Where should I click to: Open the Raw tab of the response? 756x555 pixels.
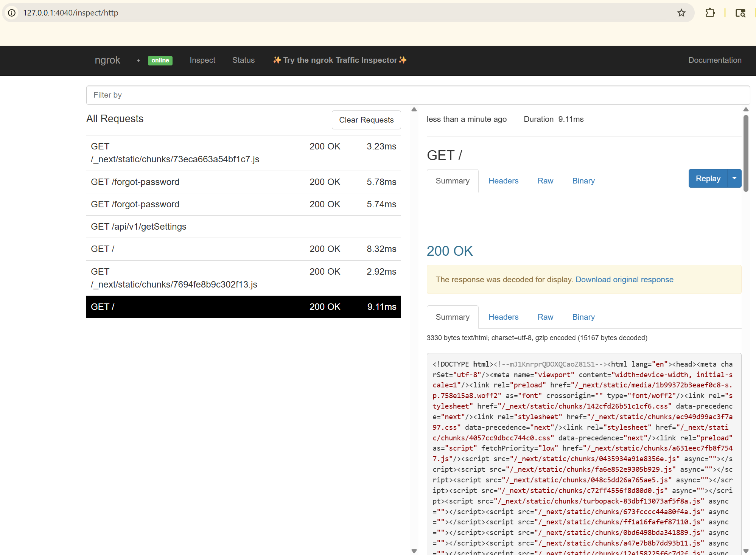click(545, 317)
